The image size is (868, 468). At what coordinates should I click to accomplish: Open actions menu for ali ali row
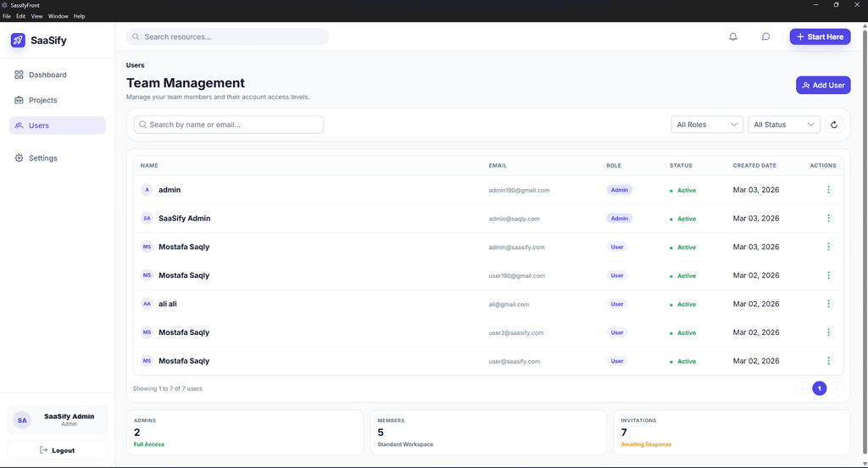[x=828, y=304]
